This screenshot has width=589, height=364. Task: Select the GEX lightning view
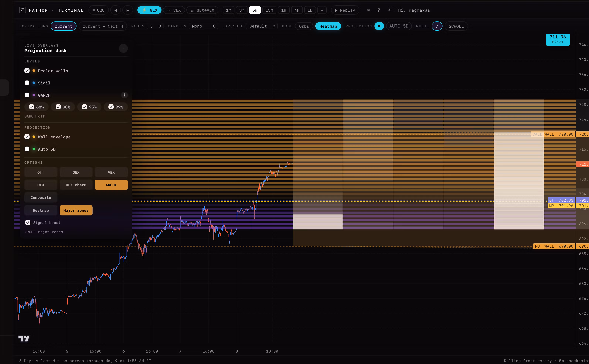click(x=149, y=10)
